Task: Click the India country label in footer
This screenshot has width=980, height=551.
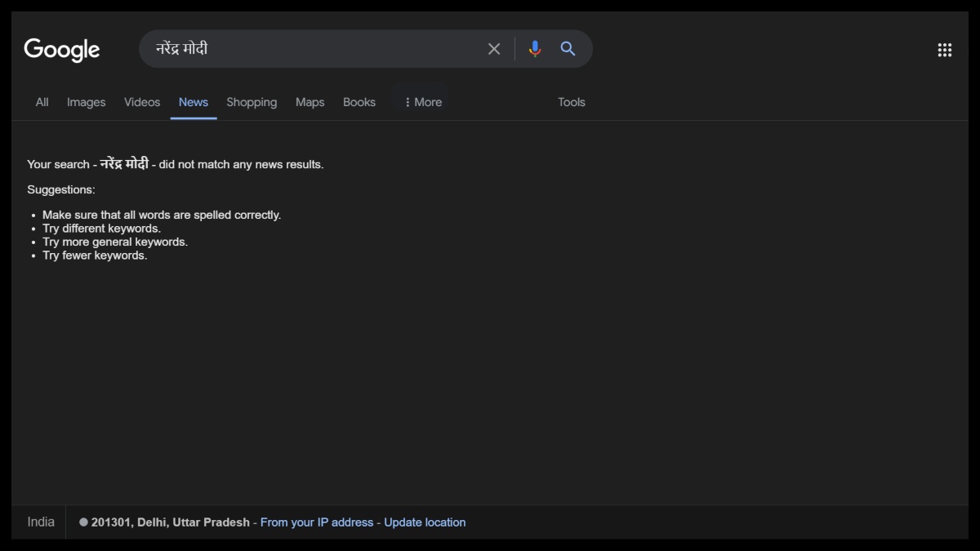Action: point(41,522)
